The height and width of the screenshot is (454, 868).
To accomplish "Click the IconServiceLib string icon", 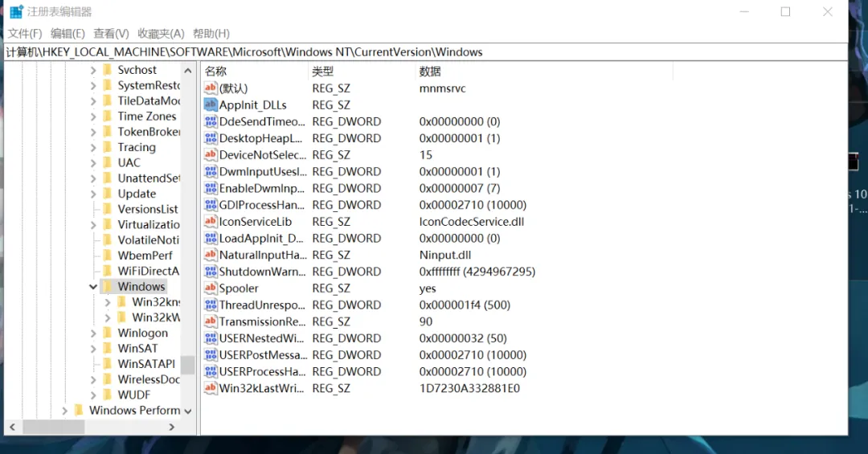I will point(211,221).
